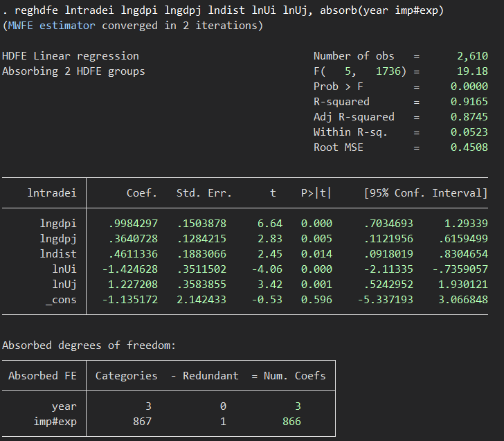The image size is (504, 441).
Task: Select the Number of obs value 2,610
Action: (x=472, y=56)
